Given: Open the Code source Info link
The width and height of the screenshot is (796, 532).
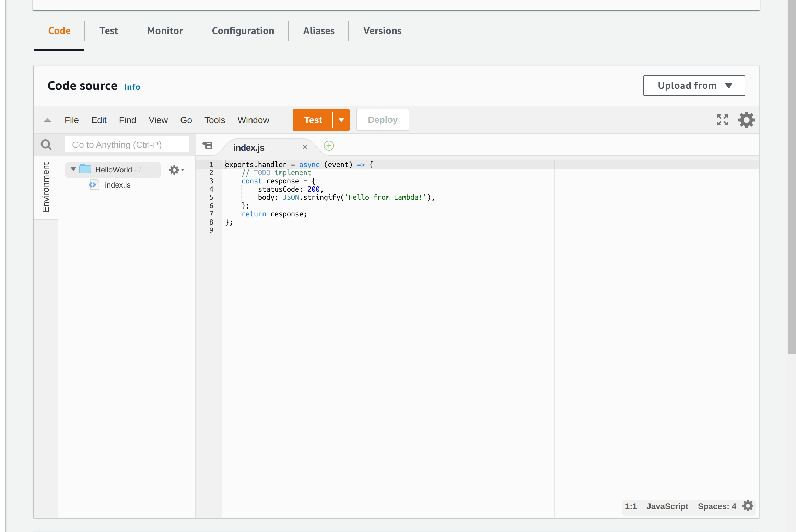Looking at the screenshot, I should tap(132, 87).
